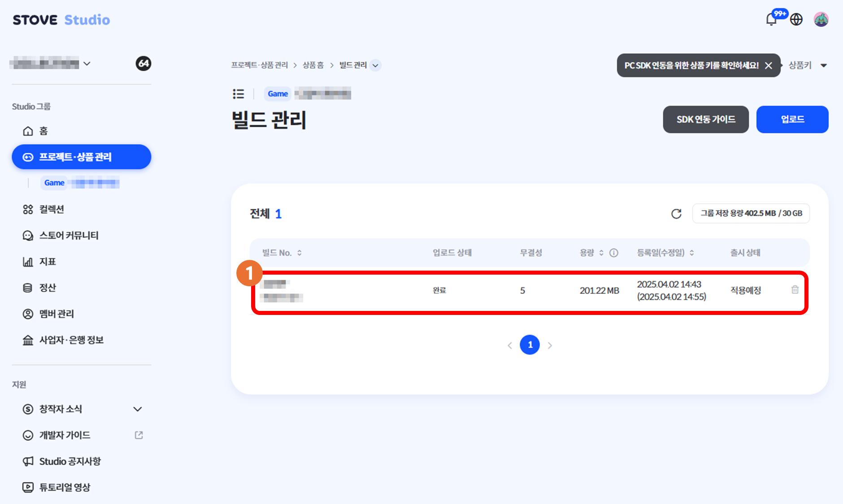Open the globe language selector
The height and width of the screenshot is (504, 843).
(x=796, y=19)
